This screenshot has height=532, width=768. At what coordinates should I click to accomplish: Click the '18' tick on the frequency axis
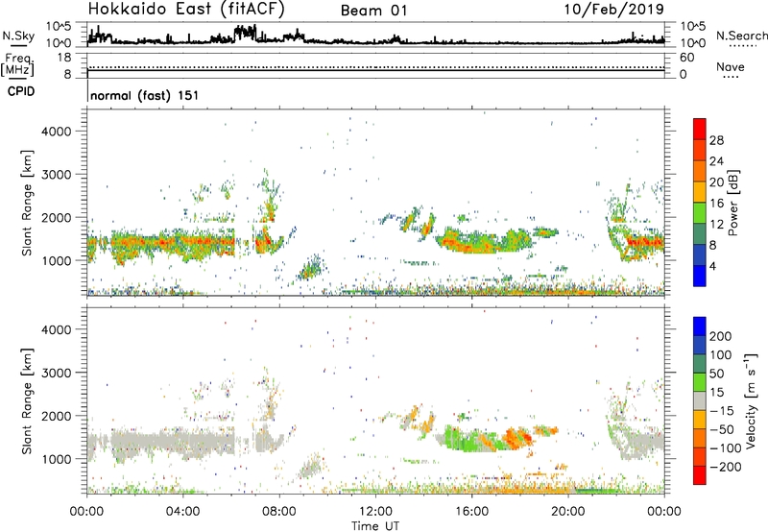(64, 58)
